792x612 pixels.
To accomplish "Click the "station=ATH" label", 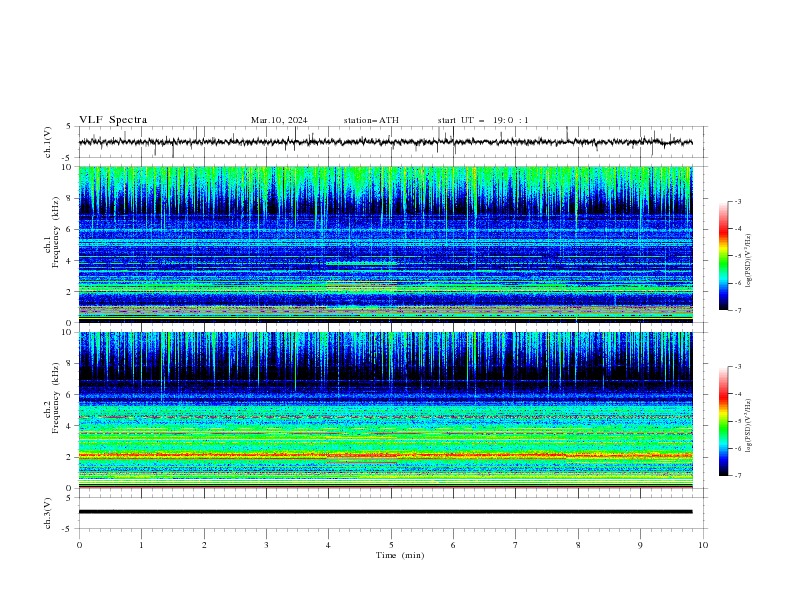I will 371,120.
